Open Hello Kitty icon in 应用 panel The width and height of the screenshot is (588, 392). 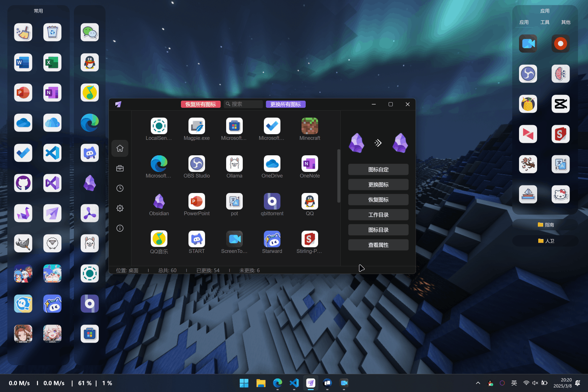(x=560, y=194)
